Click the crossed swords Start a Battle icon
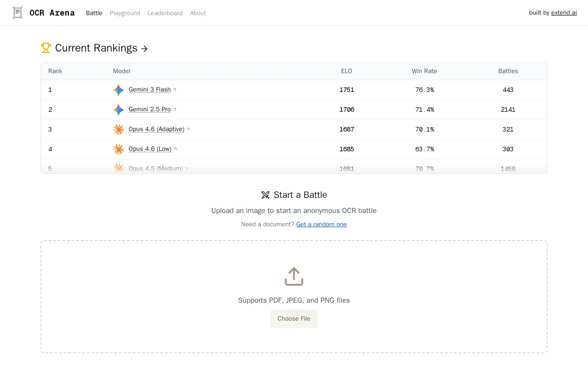This screenshot has height=368, width=588. 266,195
